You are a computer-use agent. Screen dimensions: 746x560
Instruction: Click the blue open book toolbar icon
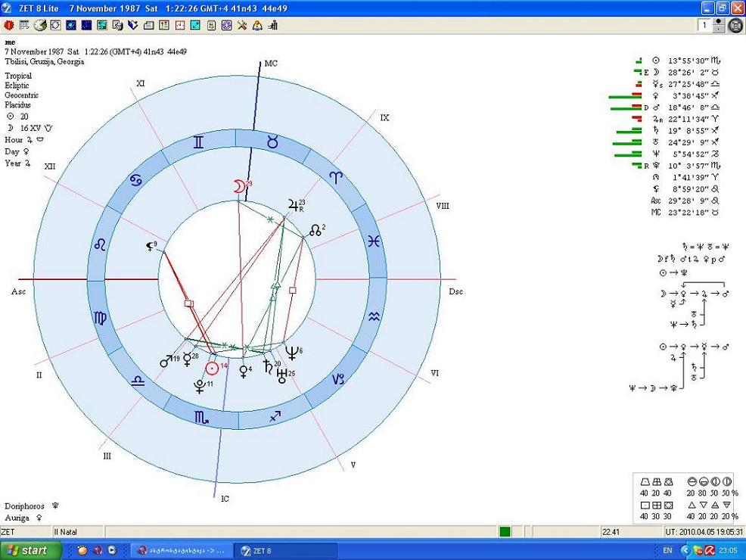click(x=133, y=25)
